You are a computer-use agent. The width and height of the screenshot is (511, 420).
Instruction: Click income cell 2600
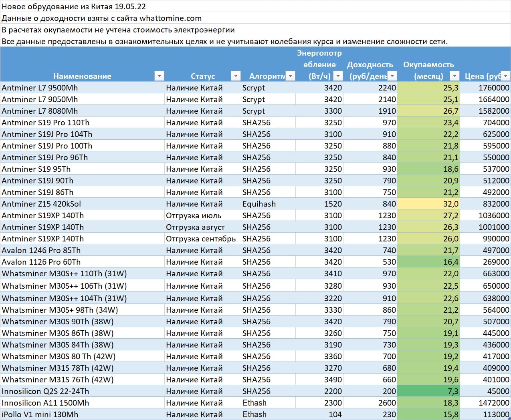(370, 403)
